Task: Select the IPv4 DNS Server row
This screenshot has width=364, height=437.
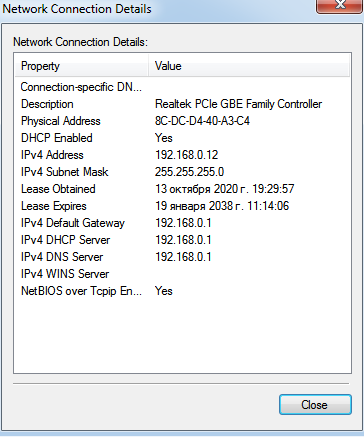Action: (182, 257)
